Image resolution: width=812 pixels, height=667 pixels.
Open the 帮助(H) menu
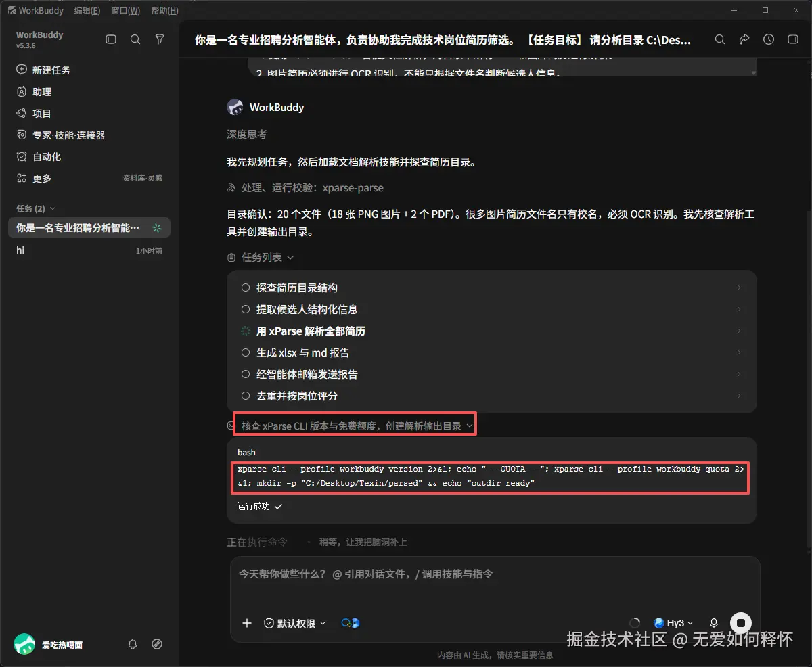point(165,10)
